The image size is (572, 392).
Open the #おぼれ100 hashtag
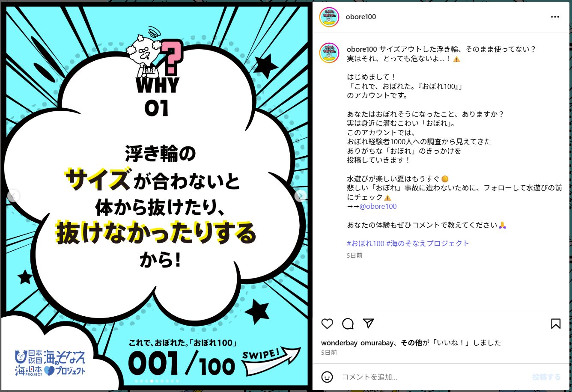[366, 243]
